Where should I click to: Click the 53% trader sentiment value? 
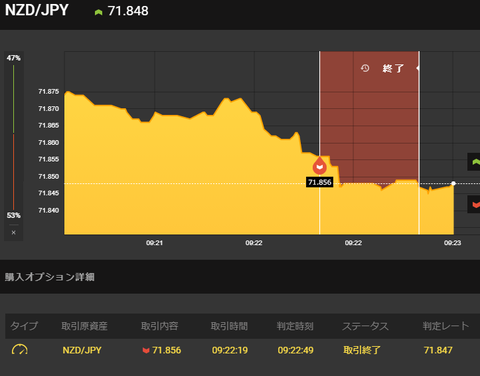[13, 215]
